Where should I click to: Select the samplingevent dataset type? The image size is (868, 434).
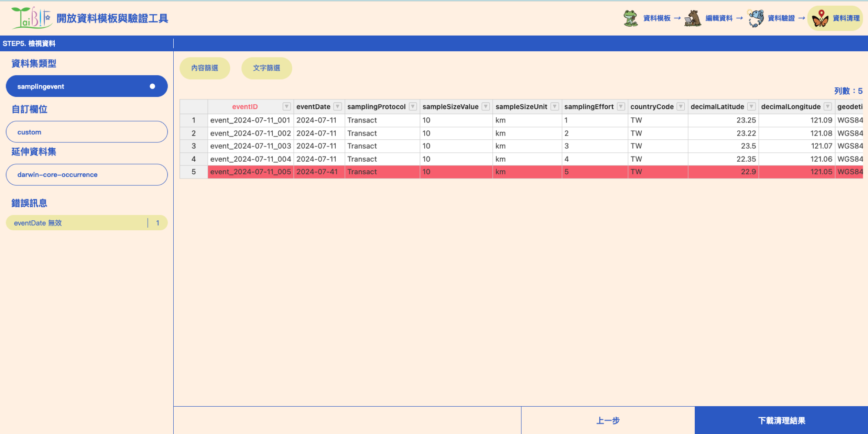(x=87, y=86)
